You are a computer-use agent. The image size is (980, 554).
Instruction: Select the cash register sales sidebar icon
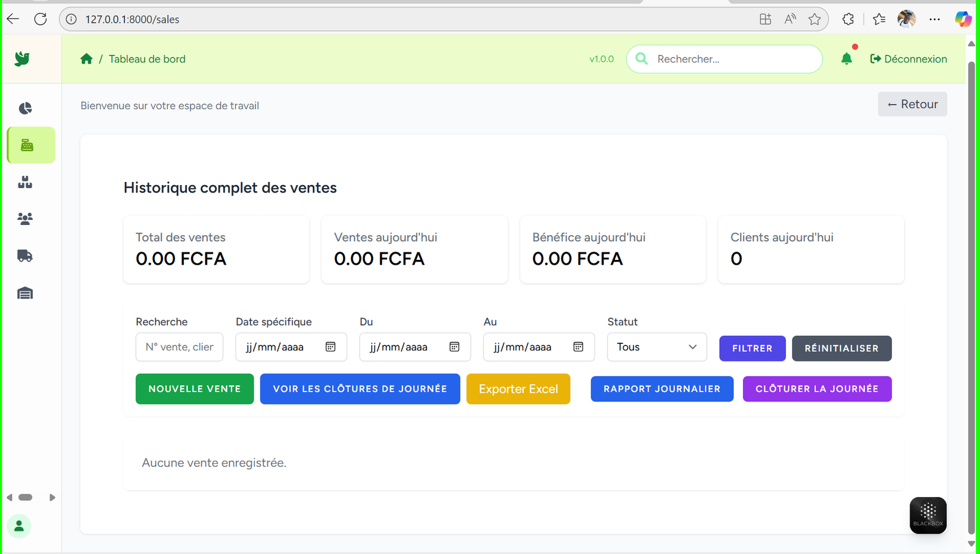pyautogui.click(x=27, y=145)
